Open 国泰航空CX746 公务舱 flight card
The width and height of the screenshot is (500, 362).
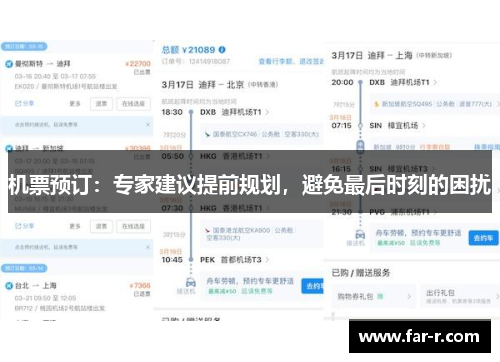262,134
